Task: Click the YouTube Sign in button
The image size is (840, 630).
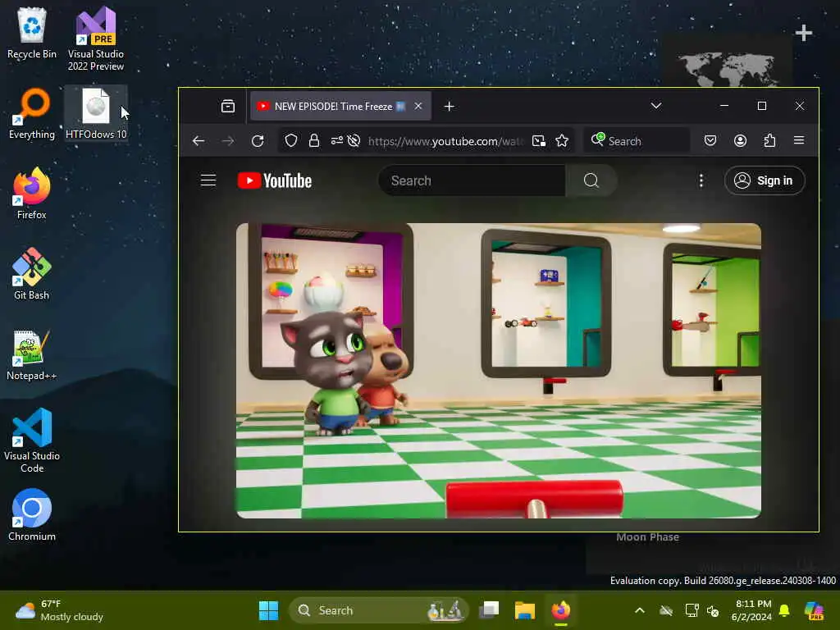Action: point(765,180)
